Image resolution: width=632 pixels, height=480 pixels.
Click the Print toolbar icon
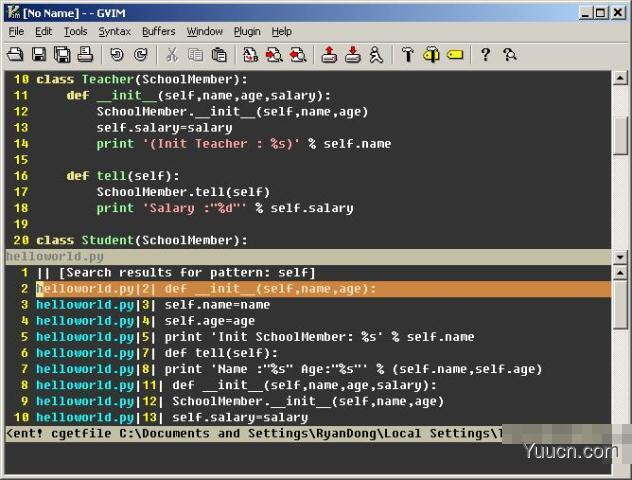85,54
